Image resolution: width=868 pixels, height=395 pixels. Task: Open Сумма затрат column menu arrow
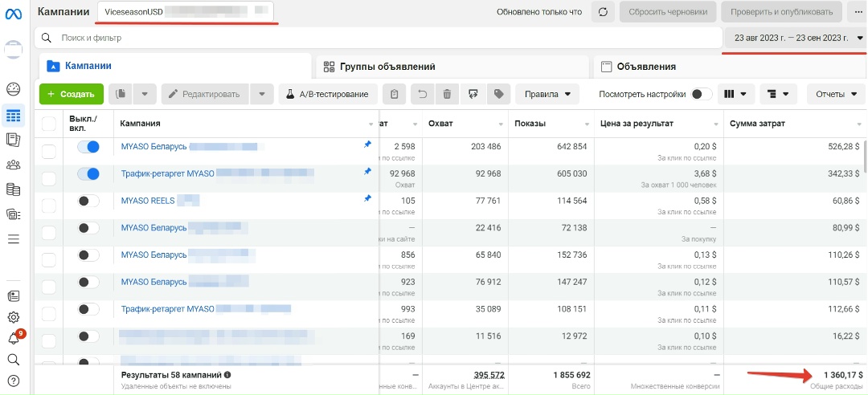(858, 124)
